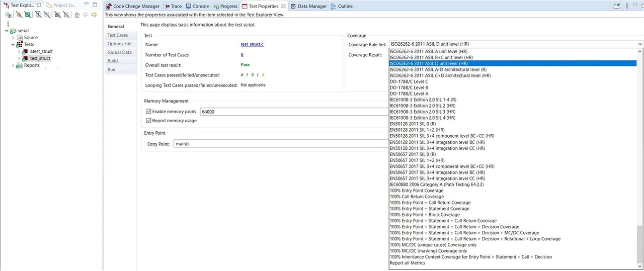Click the Test Explorer home icon
This screenshot has width=644, height=271.
click(x=77, y=15)
